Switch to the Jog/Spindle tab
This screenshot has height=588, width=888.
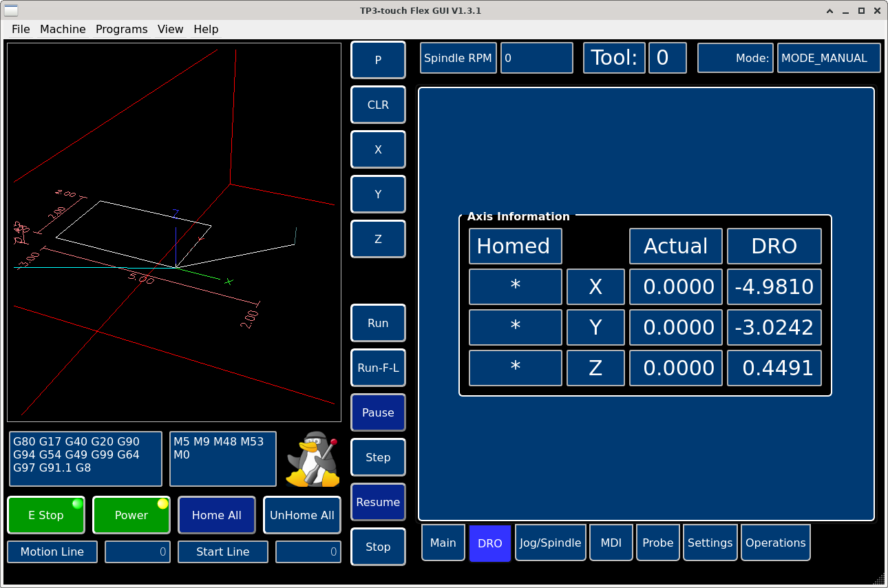pyautogui.click(x=550, y=543)
